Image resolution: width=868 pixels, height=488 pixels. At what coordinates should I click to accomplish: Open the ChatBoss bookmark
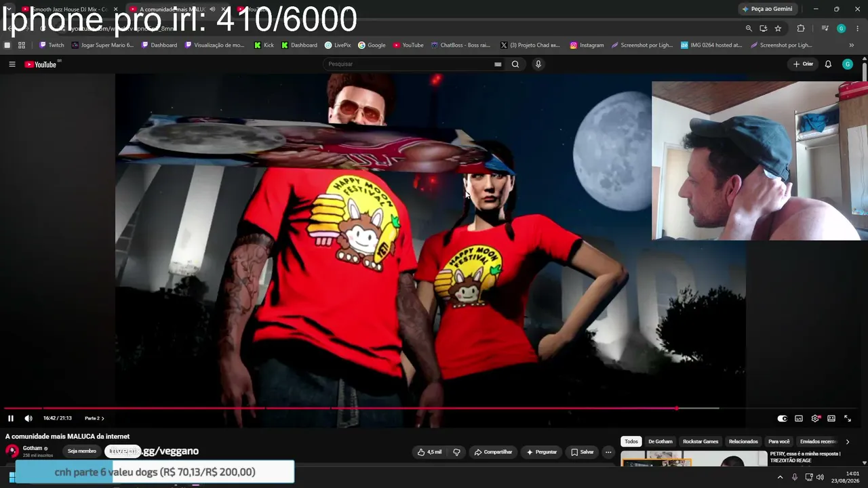(461, 45)
